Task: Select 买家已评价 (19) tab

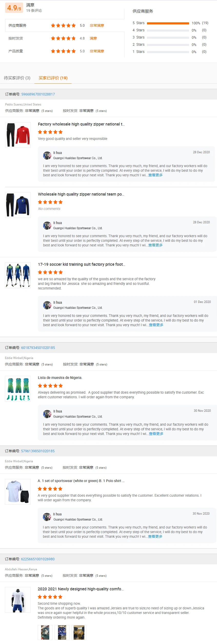Action: click(x=53, y=78)
